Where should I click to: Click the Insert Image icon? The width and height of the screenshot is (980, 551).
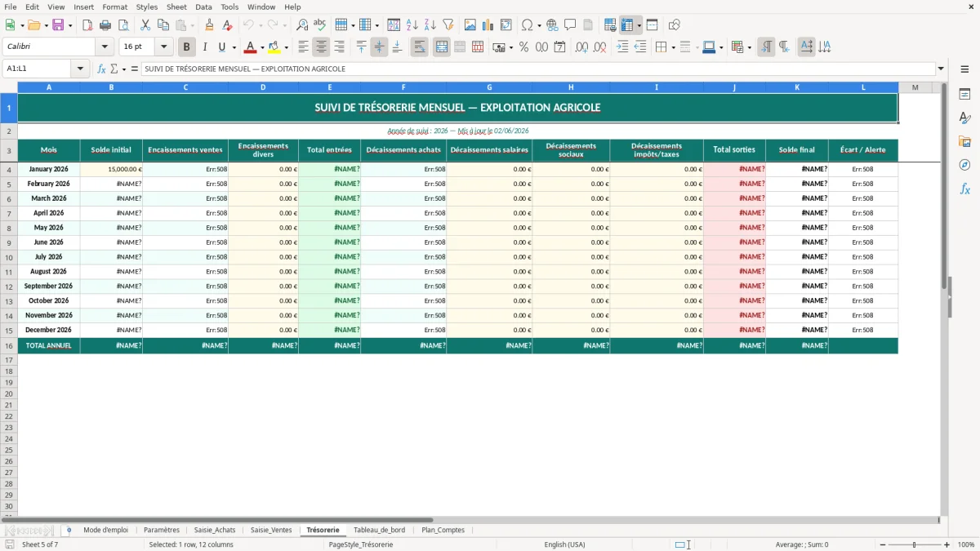coord(470,25)
